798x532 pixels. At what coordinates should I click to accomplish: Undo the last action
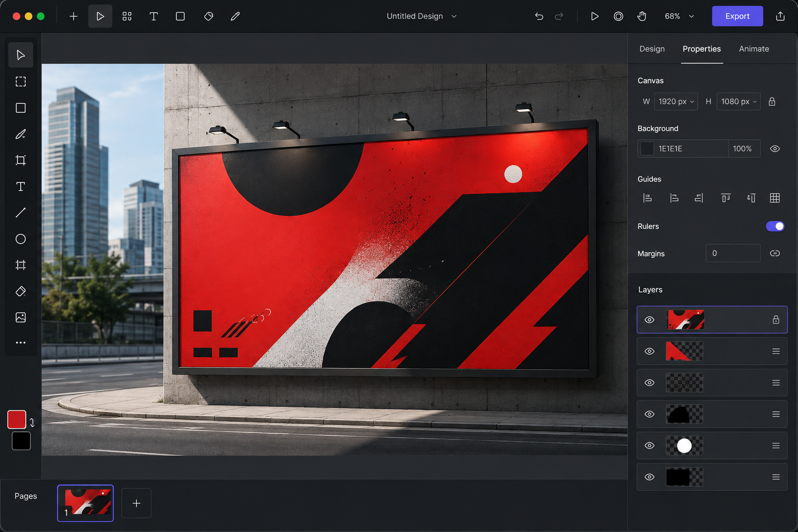point(539,17)
